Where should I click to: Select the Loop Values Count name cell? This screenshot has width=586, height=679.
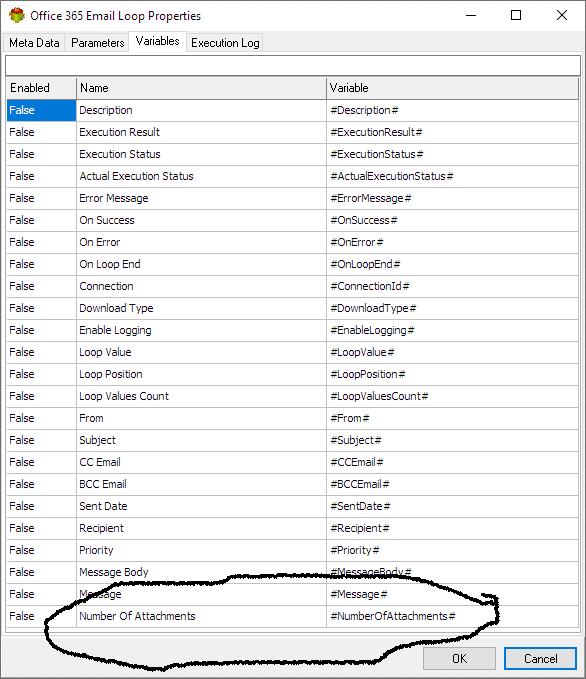pyautogui.click(x=201, y=396)
